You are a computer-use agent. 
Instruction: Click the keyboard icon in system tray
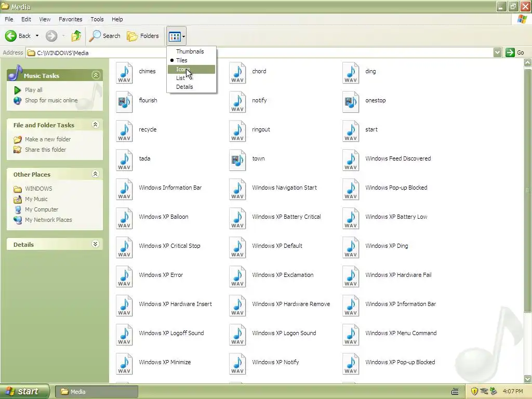point(455,392)
